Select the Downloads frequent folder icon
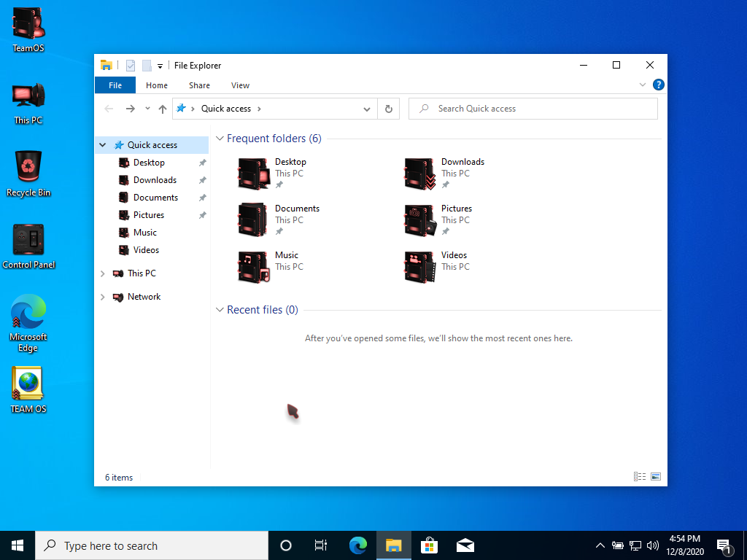The height and width of the screenshot is (560, 747). pos(419,174)
